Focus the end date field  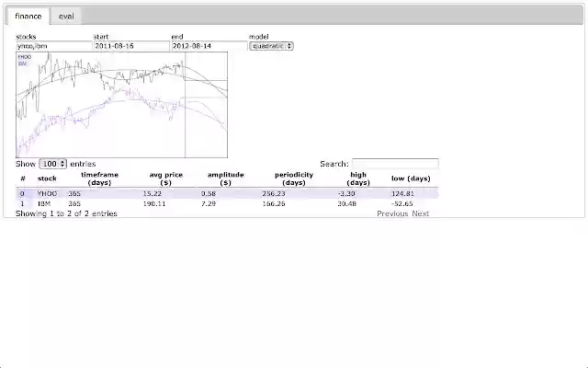click(208, 45)
